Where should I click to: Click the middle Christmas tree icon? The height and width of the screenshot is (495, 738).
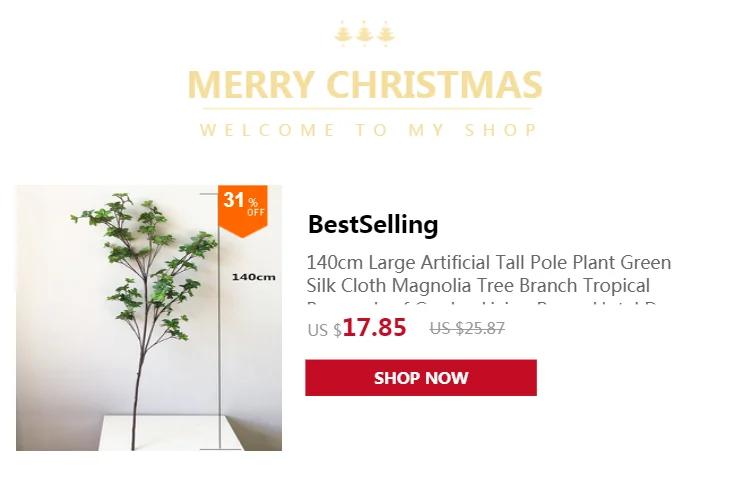click(x=364, y=34)
